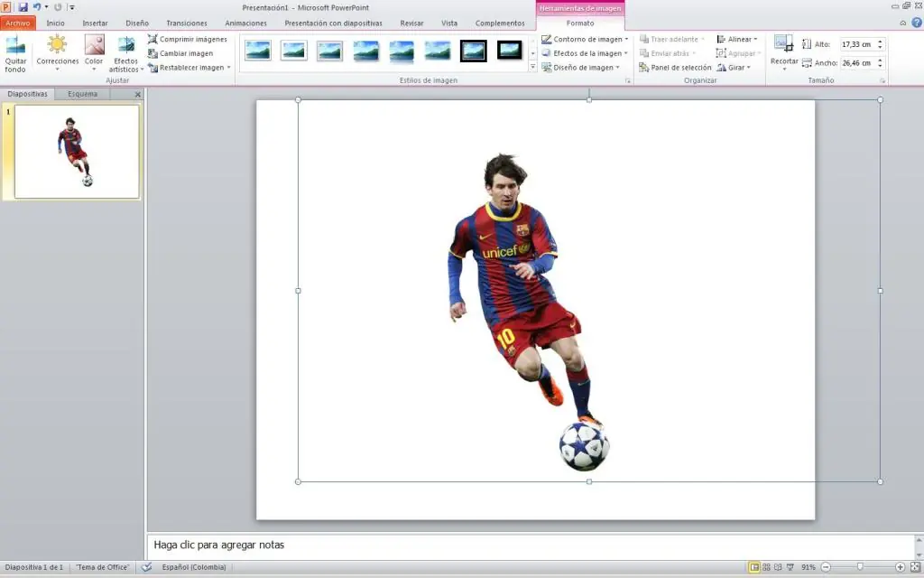Open Estilos de imagen dialog launcher
The image size is (924, 578).
point(628,80)
